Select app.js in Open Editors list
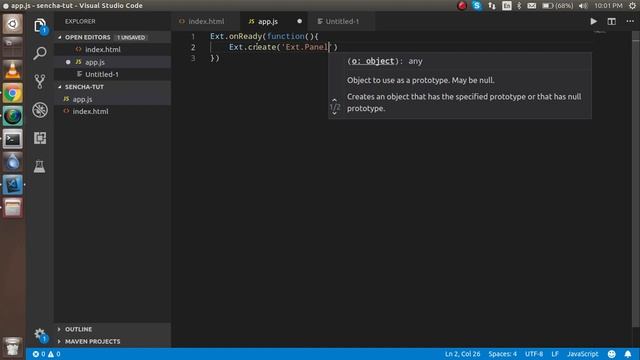Screen dimensions: 640x360 pos(113,62)
